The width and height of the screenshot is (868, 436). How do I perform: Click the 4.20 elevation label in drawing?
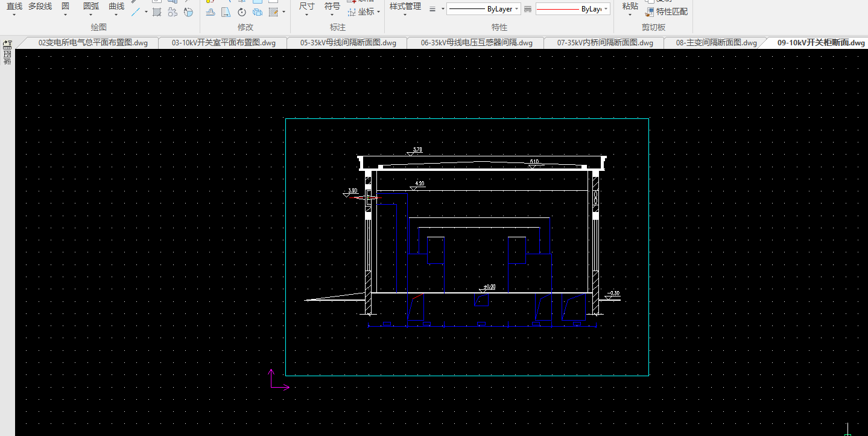coord(420,183)
